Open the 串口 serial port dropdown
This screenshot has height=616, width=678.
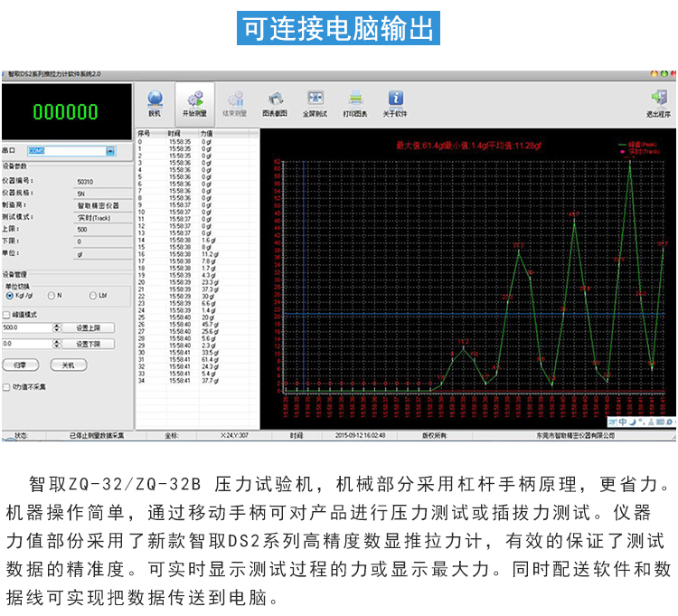click(110, 151)
